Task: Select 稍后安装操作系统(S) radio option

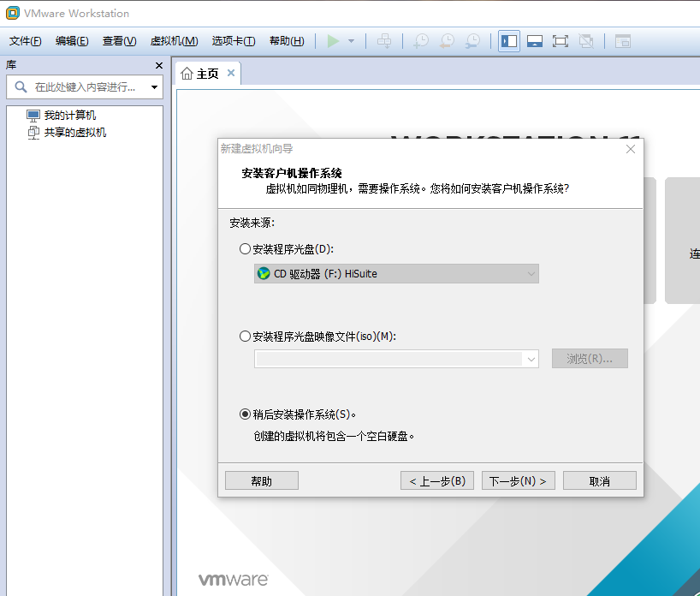Action: coord(245,414)
